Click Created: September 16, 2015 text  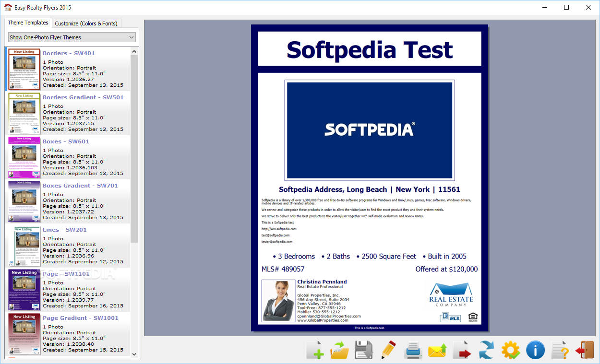tap(83, 306)
